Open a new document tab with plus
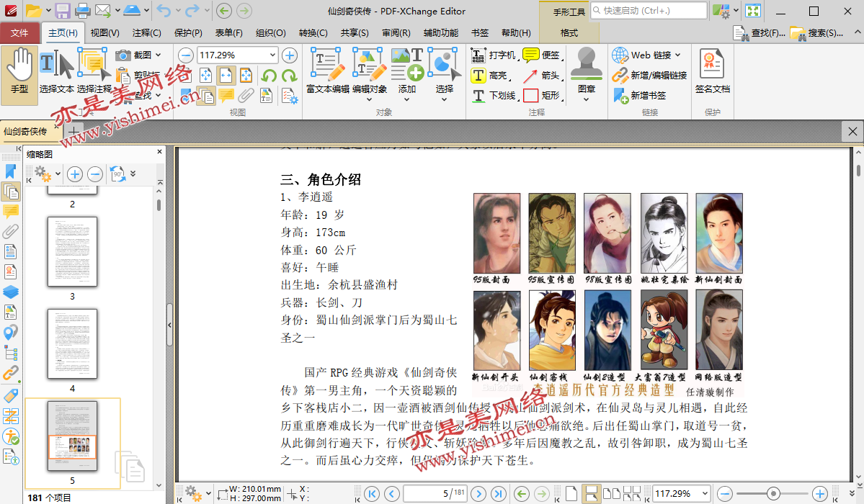 point(73,132)
